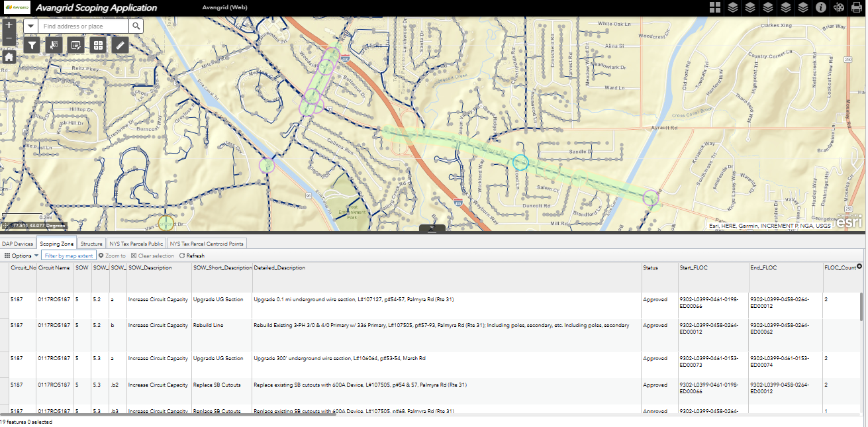
Task: Click the Esri logo on map
Action: (x=848, y=222)
